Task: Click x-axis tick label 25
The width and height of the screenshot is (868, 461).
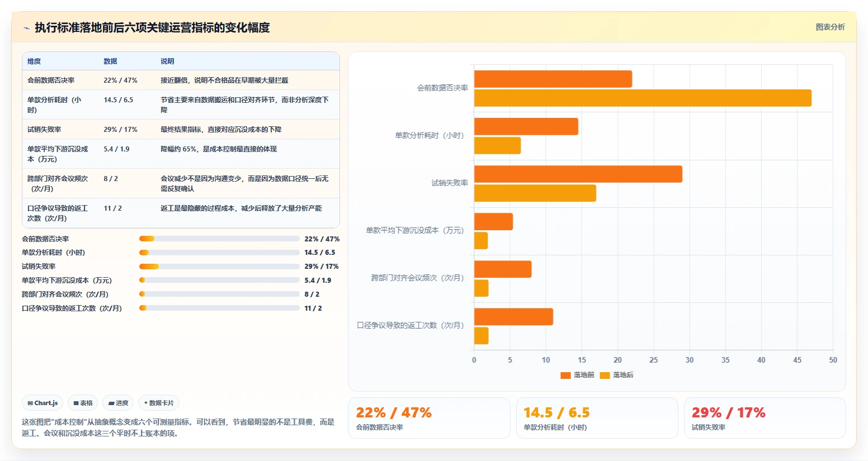Action: pyautogui.click(x=653, y=360)
